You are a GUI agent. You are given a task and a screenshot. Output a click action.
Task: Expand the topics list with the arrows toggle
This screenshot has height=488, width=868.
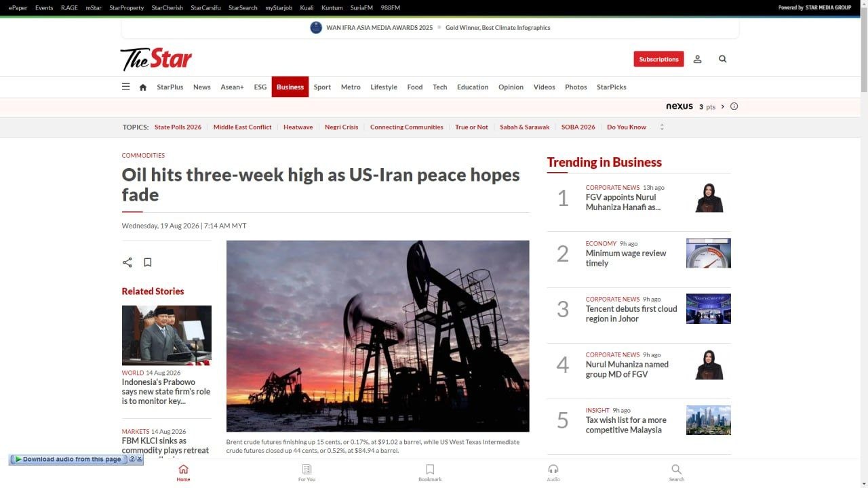point(662,127)
